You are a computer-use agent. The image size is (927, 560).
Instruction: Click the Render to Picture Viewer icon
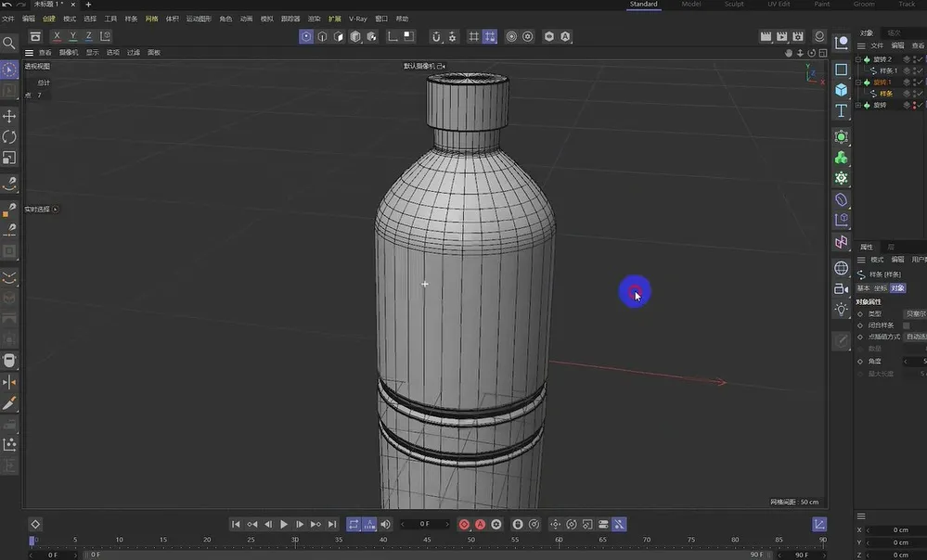tap(781, 37)
